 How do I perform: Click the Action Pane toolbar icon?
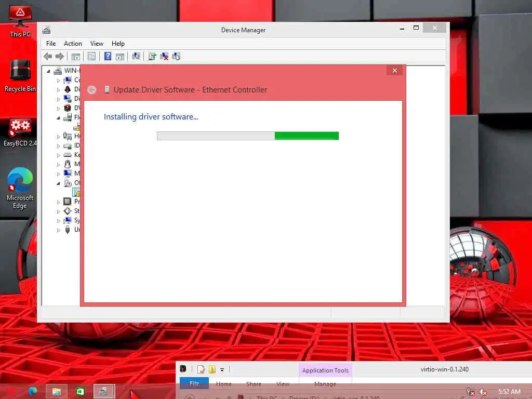click(x=120, y=56)
